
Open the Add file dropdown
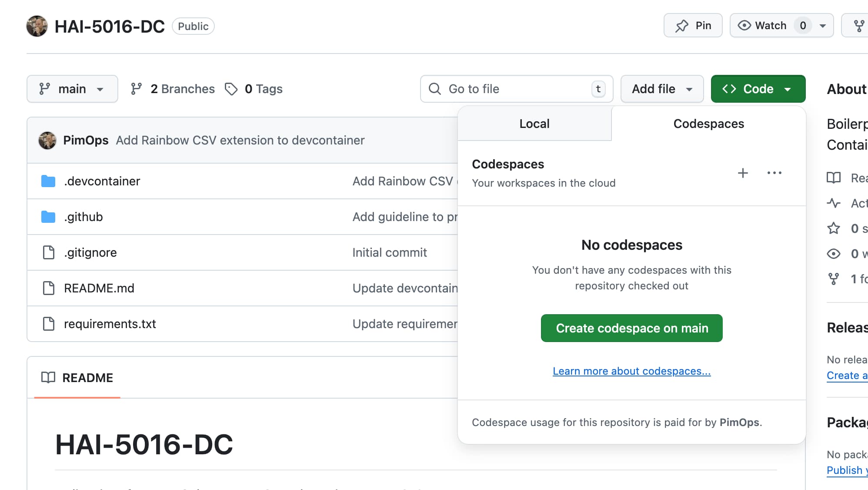click(x=661, y=89)
